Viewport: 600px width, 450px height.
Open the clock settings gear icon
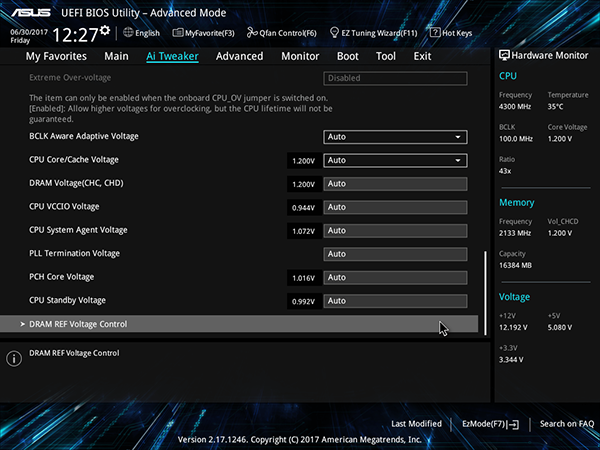click(x=105, y=30)
